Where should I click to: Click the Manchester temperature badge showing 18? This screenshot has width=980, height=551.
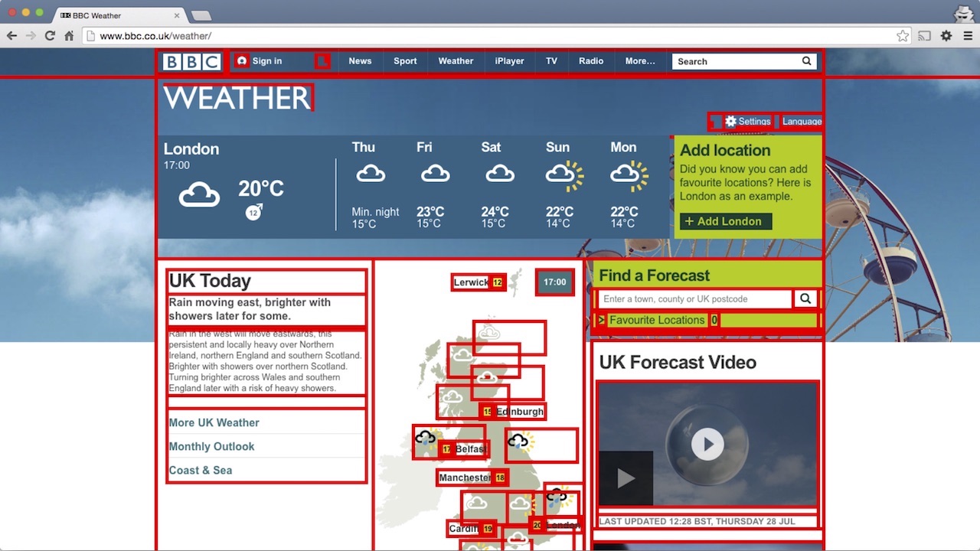[500, 478]
